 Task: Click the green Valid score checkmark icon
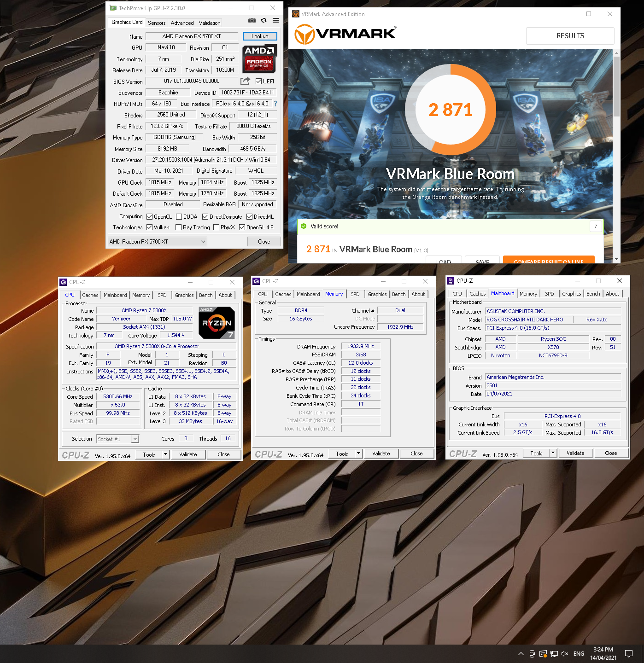(304, 226)
